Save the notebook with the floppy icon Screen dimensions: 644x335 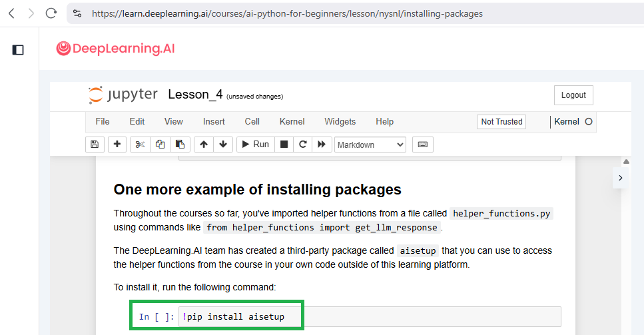[x=95, y=145]
